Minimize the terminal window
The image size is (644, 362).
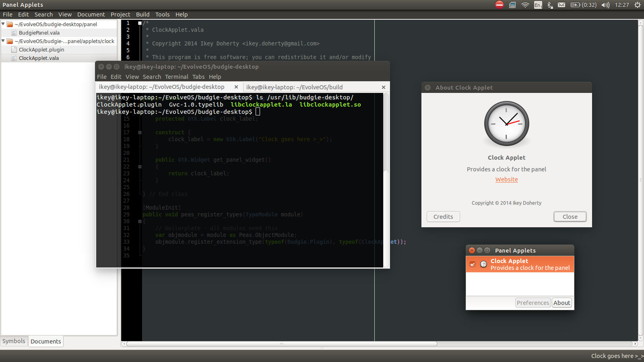click(x=109, y=66)
